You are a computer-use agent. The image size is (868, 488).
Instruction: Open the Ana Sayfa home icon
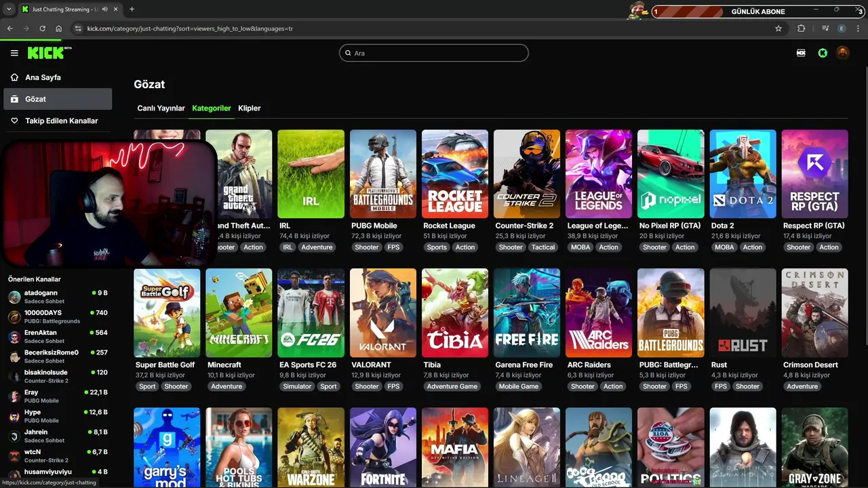coord(14,77)
